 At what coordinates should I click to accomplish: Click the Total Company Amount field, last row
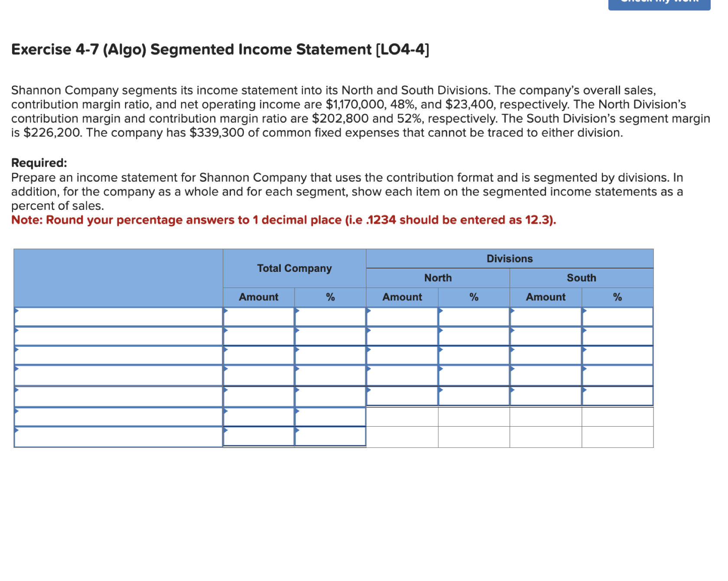click(259, 436)
